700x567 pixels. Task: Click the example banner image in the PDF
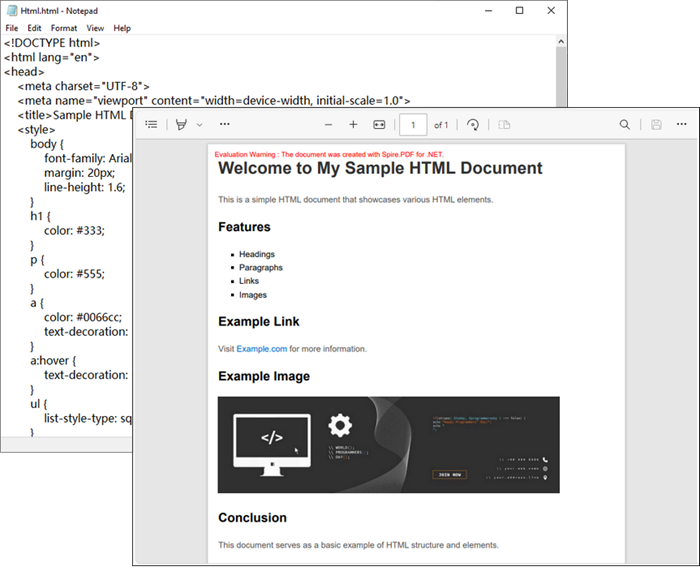pyautogui.click(x=388, y=445)
